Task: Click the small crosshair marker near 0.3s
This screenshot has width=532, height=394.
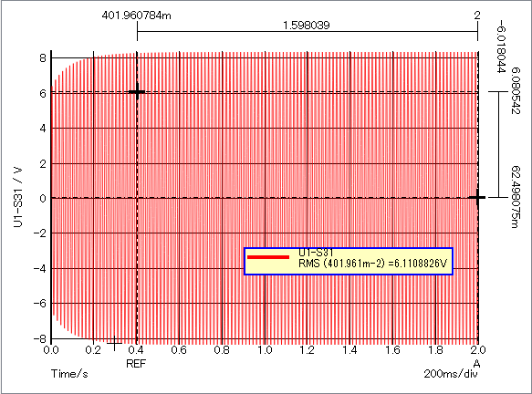Action: tap(115, 343)
